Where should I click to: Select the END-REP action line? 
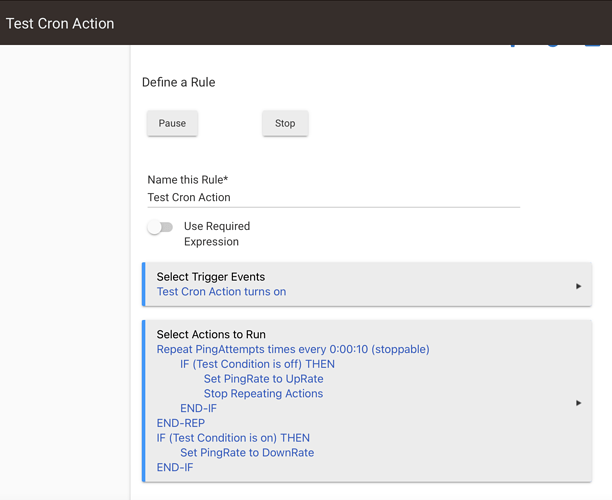pyautogui.click(x=181, y=423)
